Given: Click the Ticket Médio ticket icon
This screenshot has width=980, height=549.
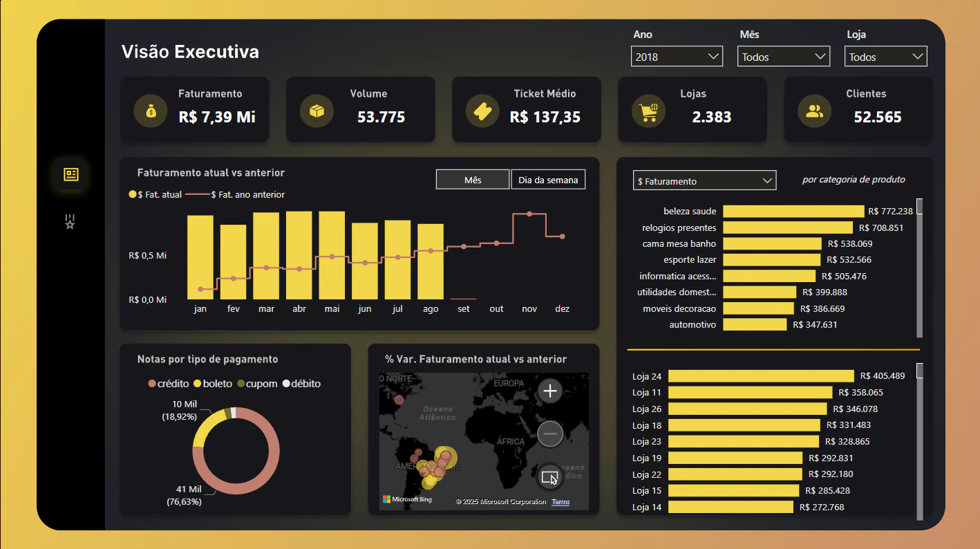Looking at the screenshot, I should pos(482,111).
